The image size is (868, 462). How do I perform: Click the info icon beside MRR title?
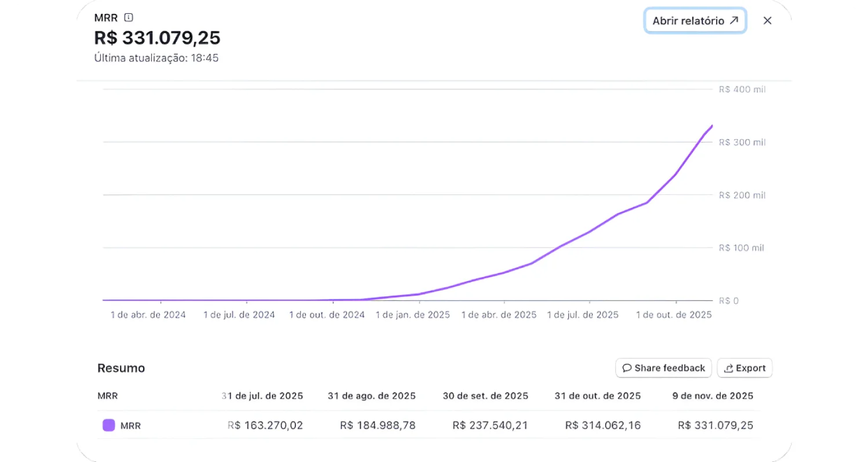[x=129, y=17]
